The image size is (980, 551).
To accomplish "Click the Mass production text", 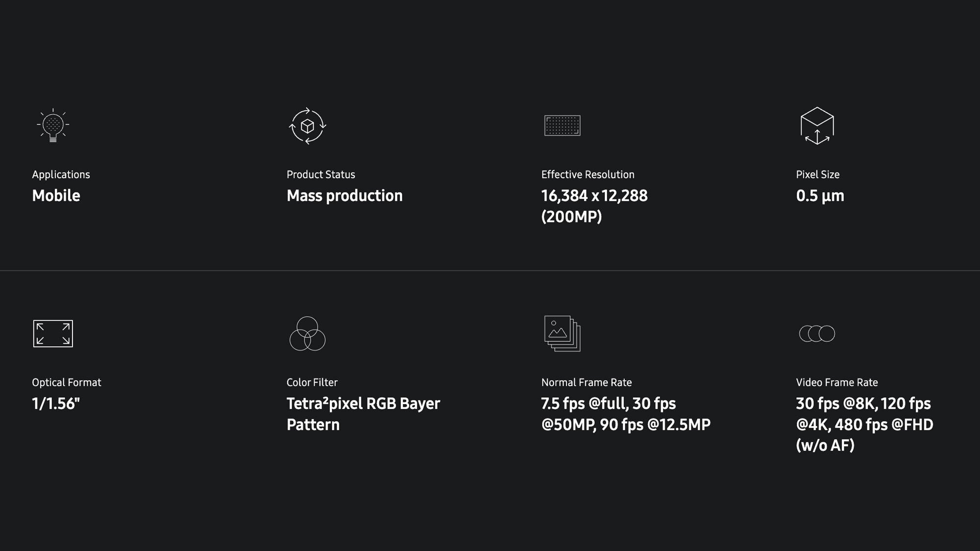I will coord(344,195).
